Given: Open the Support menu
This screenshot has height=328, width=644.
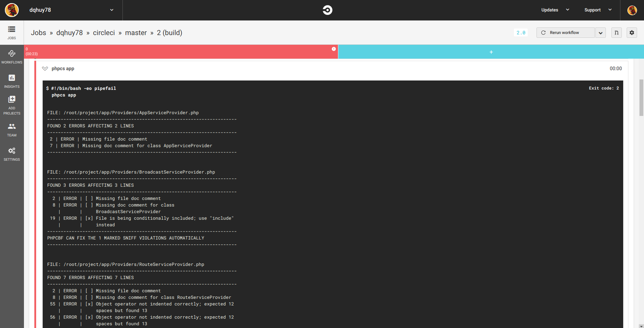Looking at the screenshot, I should click(598, 10).
